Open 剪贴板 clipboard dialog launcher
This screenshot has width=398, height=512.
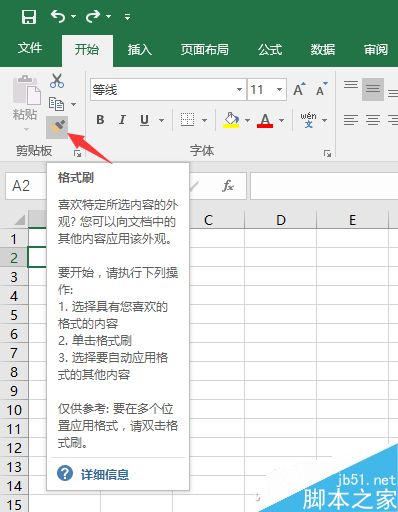[x=78, y=153]
